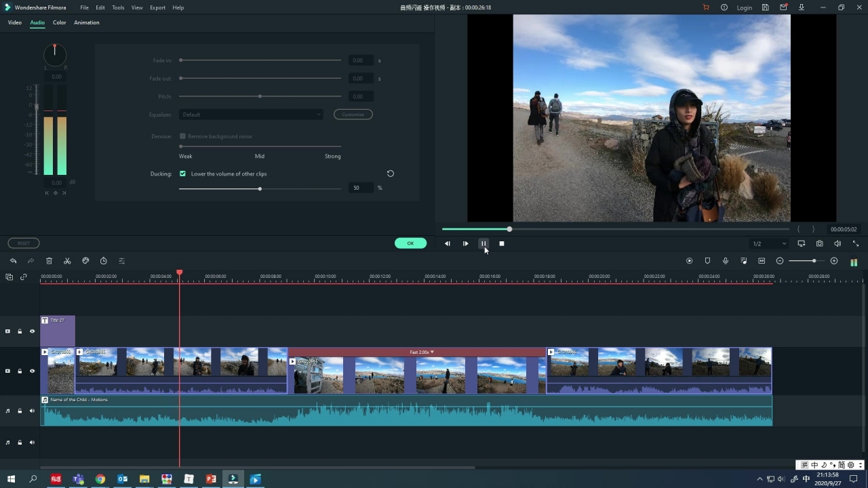The width and height of the screenshot is (868, 488).
Task: Open the Edit menu
Action: point(100,7)
